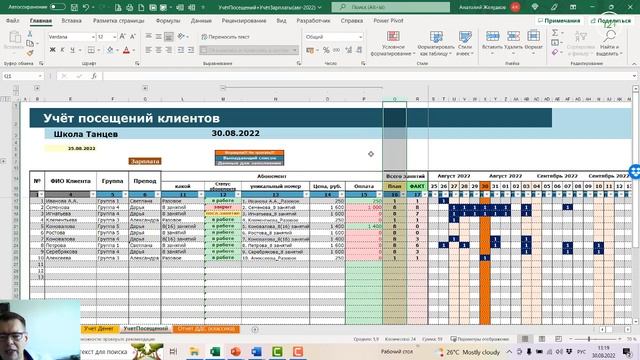Toggle underline Ч formatting
The width and height of the screenshot is (640, 360).
click(x=72, y=50)
